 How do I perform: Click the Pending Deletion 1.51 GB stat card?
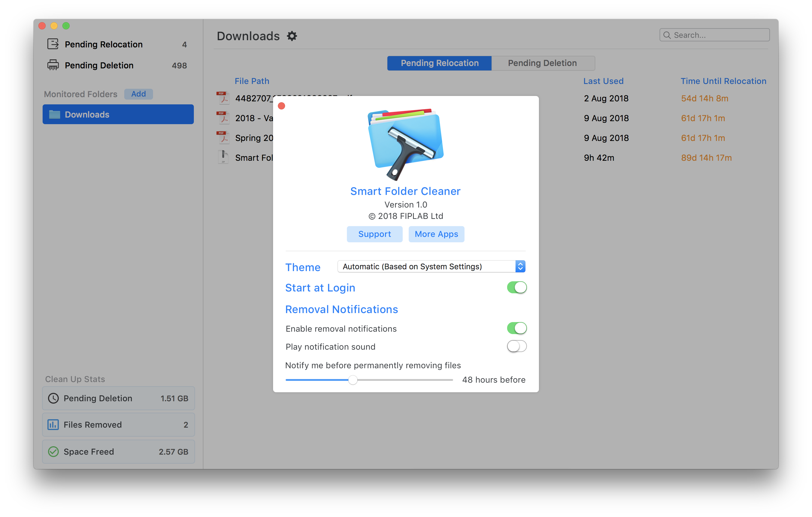118,398
